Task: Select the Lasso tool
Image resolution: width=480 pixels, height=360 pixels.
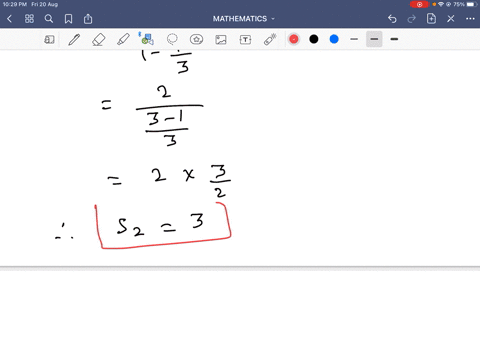Action: coord(172,39)
